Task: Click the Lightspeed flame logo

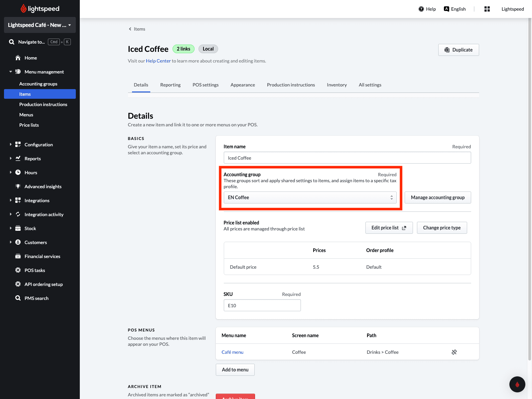Action: (24, 8)
